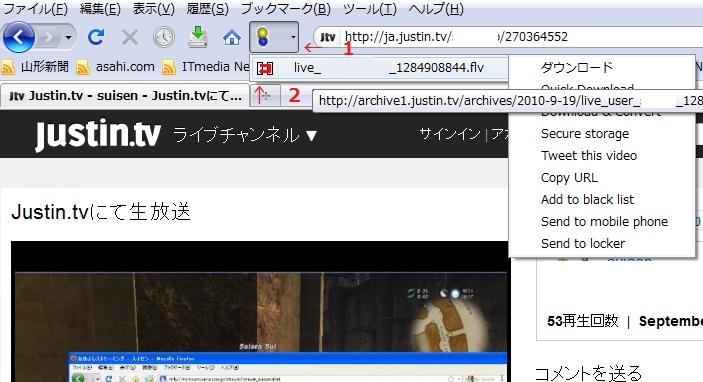Open the ツール(T) menu

click(x=370, y=9)
